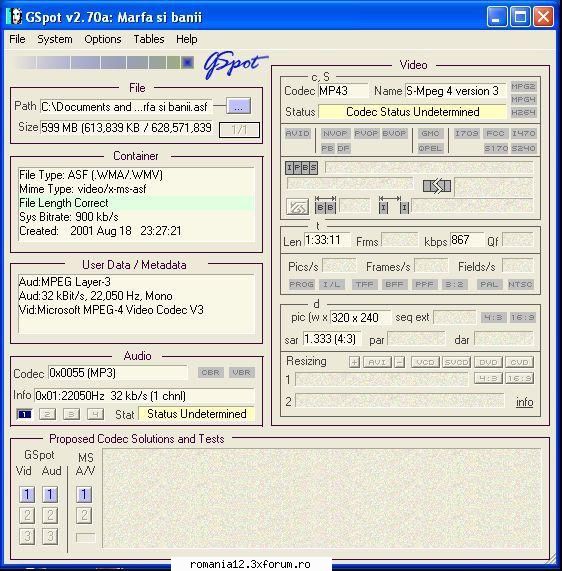Click GSpot Vid solution button 1
Image resolution: width=562 pixels, height=571 pixels.
point(27,495)
